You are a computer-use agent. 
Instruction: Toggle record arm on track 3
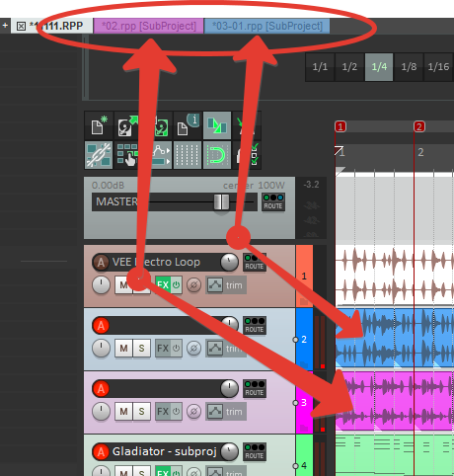[101, 389]
